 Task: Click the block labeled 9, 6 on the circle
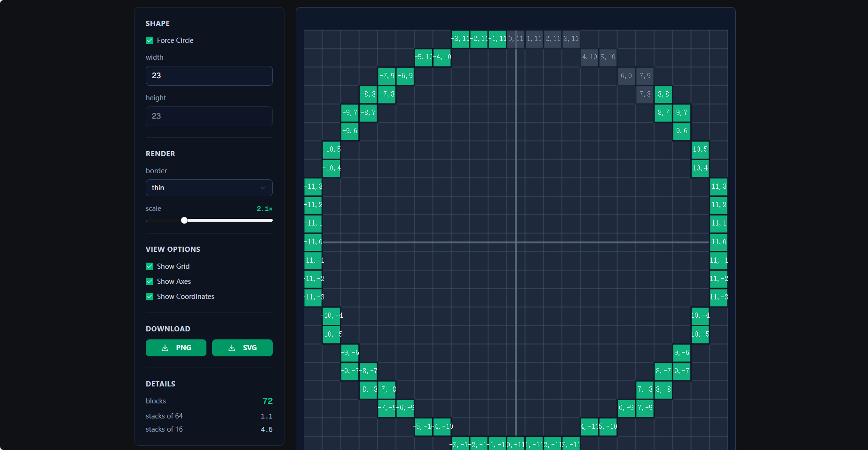pos(682,131)
